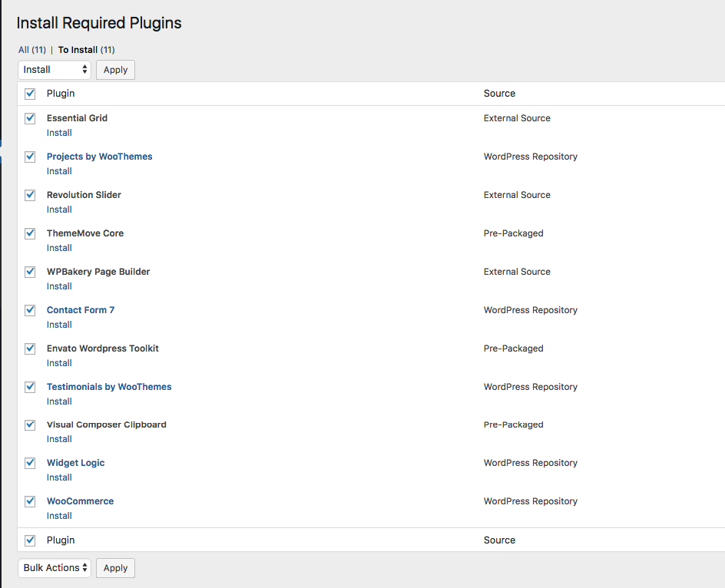This screenshot has width=725, height=588.
Task: Click the Source column label in footer
Action: [499, 540]
